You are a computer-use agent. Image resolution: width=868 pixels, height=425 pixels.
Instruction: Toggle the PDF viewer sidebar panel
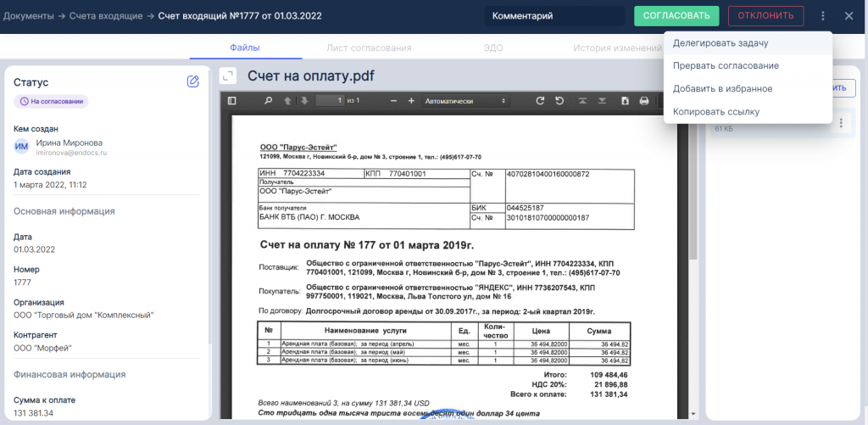tap(231, 101)
